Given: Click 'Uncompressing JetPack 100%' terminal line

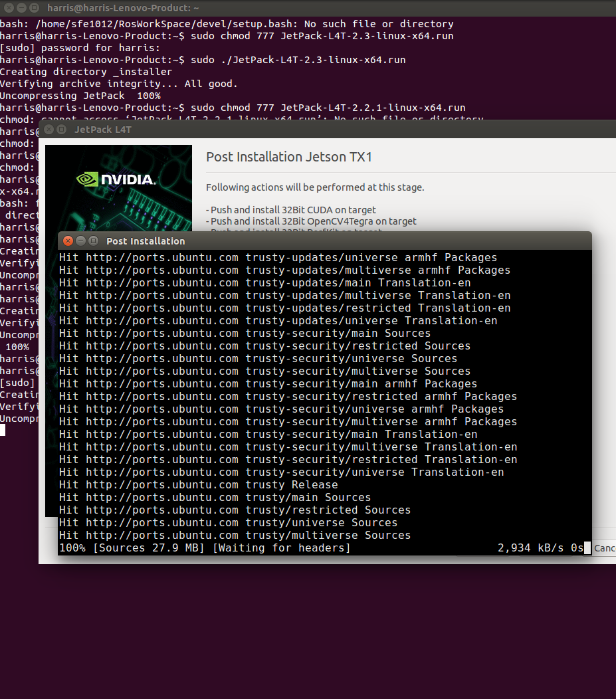Looking at the screenshot, I should (80, 96).
